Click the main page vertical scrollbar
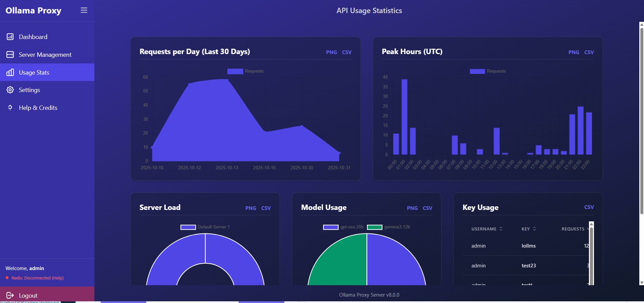This screenshot has height=303, width=644. (642, 121)
